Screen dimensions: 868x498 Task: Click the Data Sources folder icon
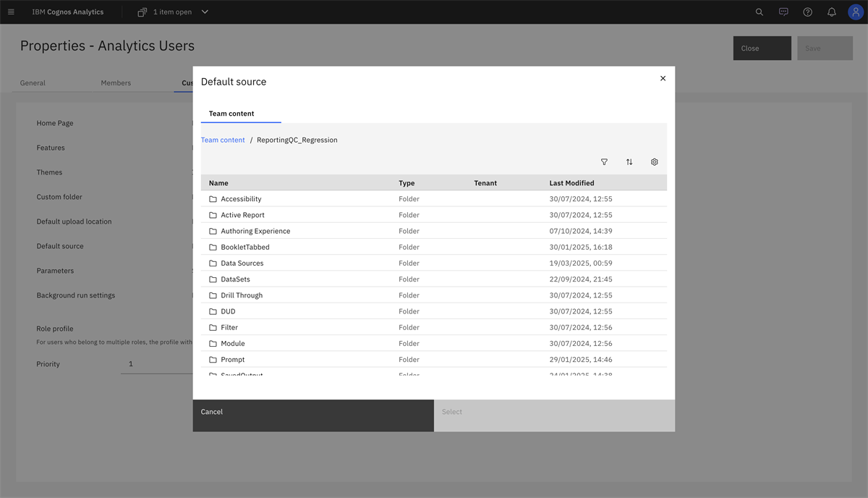pos(213,263)
